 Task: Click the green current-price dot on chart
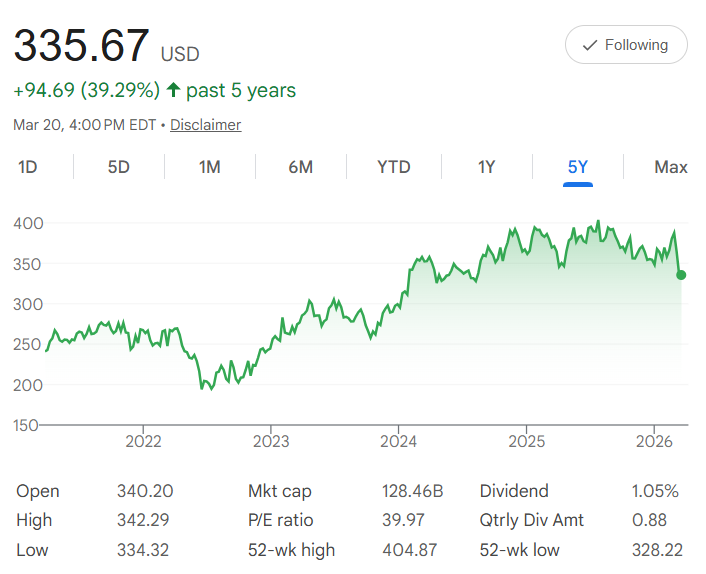681,275
